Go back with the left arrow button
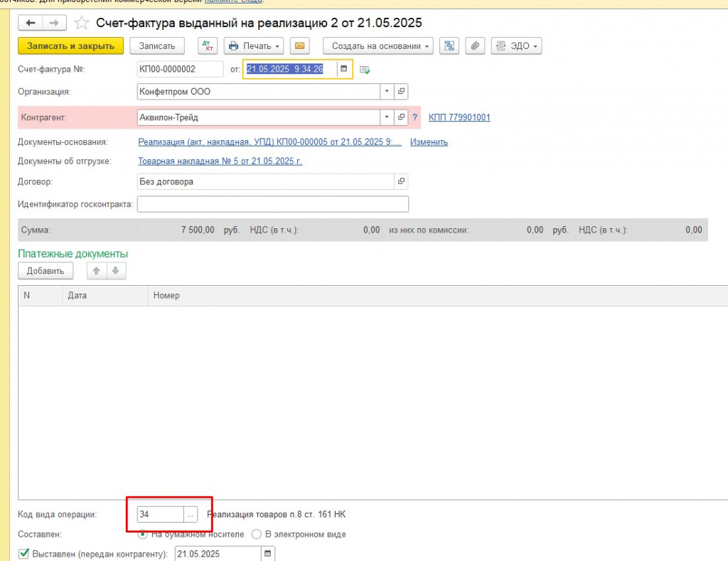The image size is (728, 561). [x=31, y=23]
